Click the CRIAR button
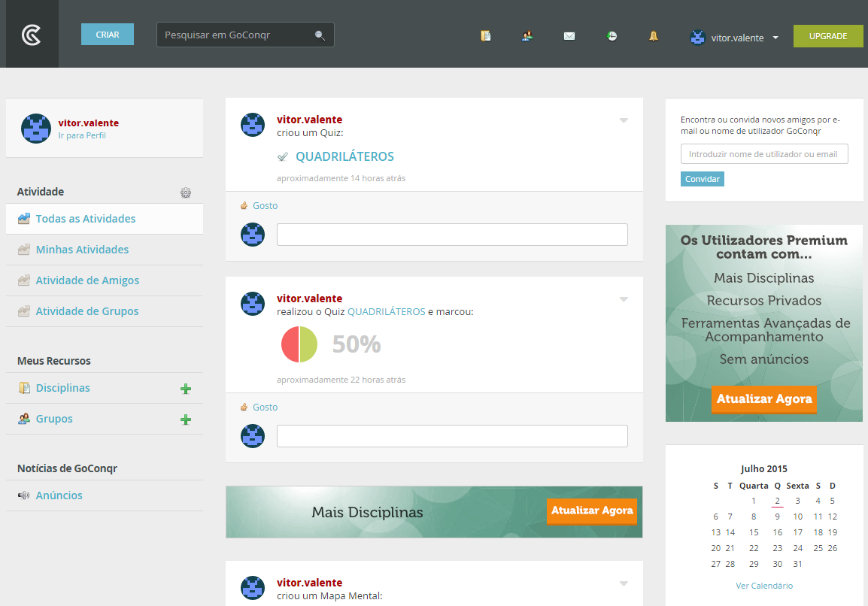Screen dimensions: 868x606 (x=108, y=35)
